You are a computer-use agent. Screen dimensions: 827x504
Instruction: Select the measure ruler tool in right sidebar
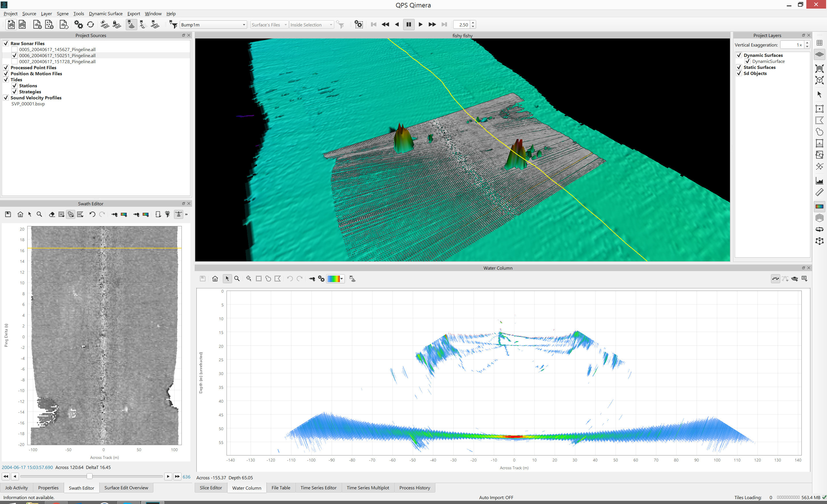819,192
